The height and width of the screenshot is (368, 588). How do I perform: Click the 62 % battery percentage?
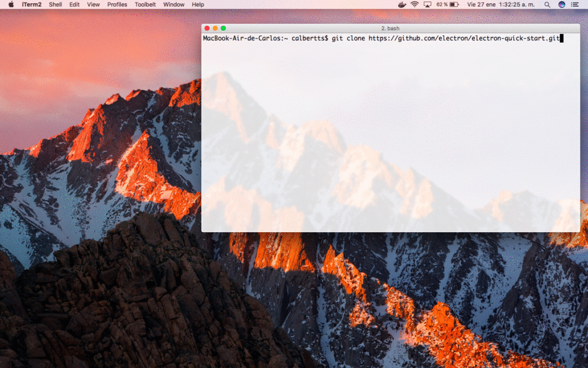[x=442, y=4]
